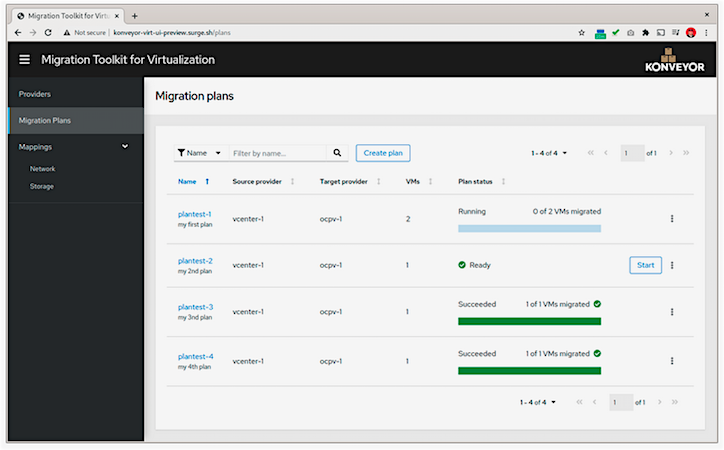This screenshot has width=724, height=450.
Task: Click the Filter by name input field
Action: click(x=277, y=153)
